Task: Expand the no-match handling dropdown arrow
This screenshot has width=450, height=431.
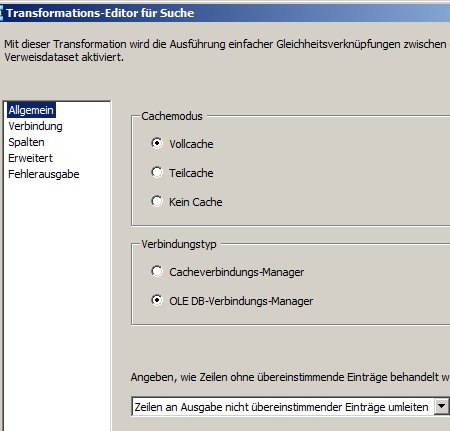Action: click(x=441, y=406)
